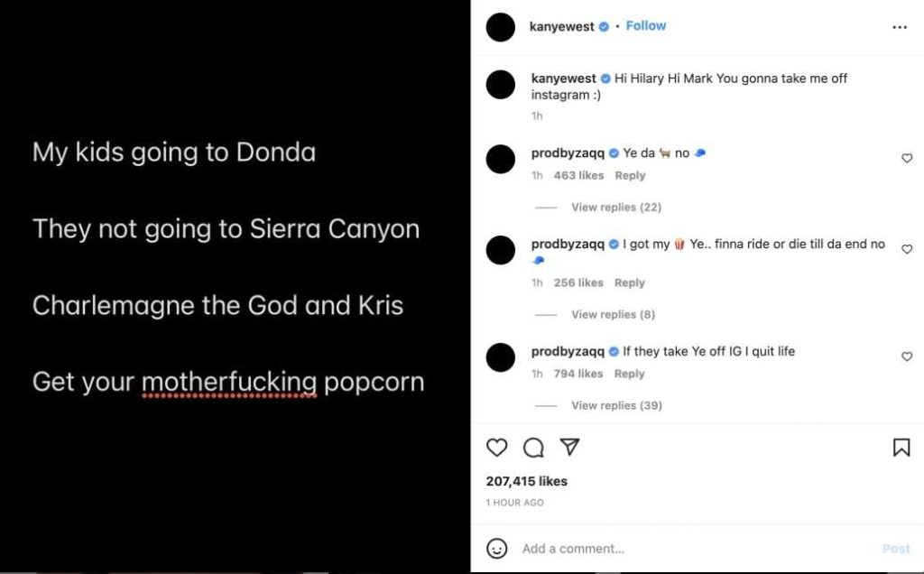Image resolution: width=924 pixels, height=574 pixels.
Task: Like the post using the heart icon
Action: [497, 446]
